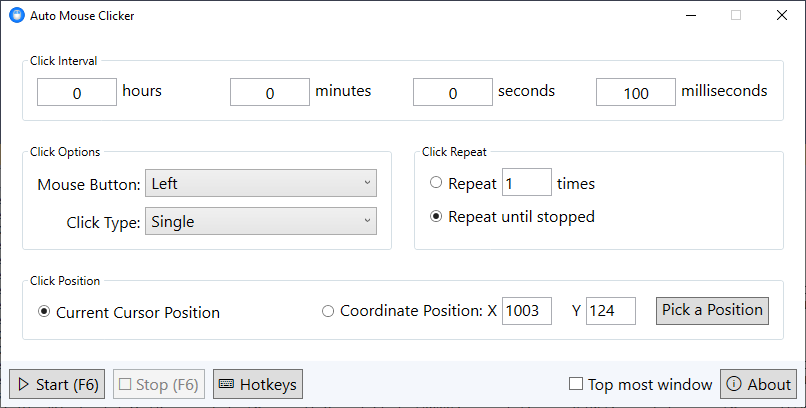
Task: Click the Y coordinate field
Action: tap(610, 311)
